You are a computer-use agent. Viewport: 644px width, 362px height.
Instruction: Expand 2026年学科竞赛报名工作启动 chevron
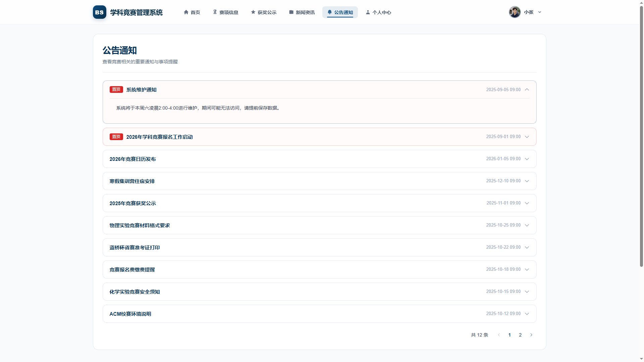tap(527, 137)
